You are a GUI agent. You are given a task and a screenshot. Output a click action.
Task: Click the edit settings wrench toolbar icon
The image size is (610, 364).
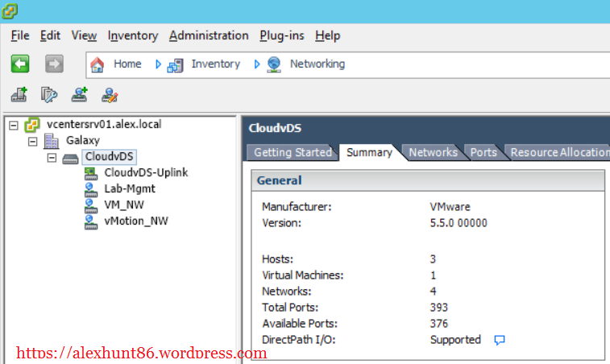coord(49,95)
